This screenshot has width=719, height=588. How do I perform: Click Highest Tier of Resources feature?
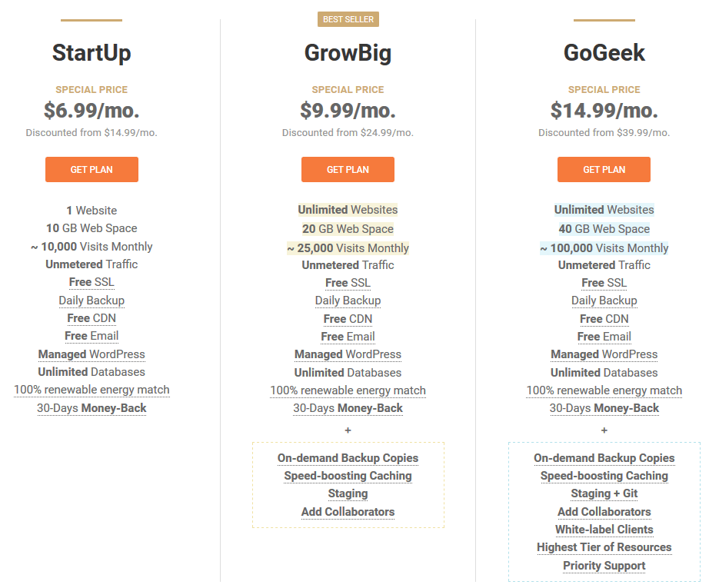pyautogui.click(x=604, y=548)
